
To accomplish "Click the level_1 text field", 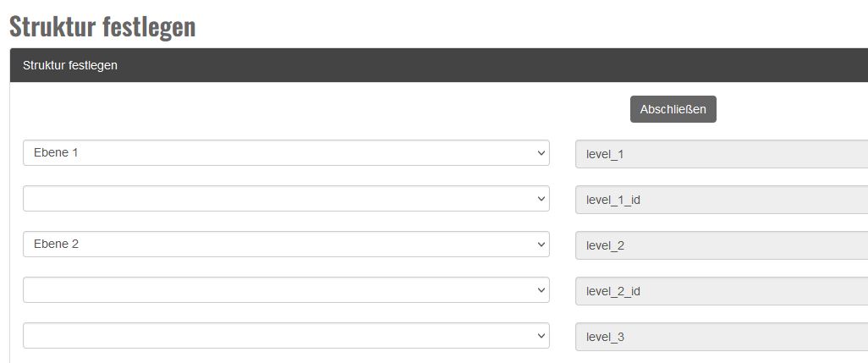I will pyautogui.click(x=721, y=154).
